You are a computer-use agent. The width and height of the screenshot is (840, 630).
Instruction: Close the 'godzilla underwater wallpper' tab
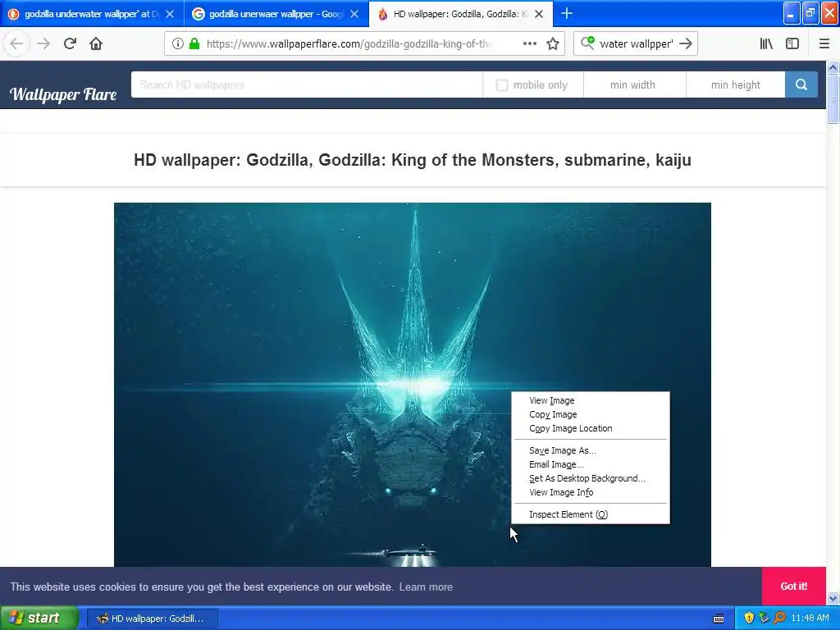(170, 14)
